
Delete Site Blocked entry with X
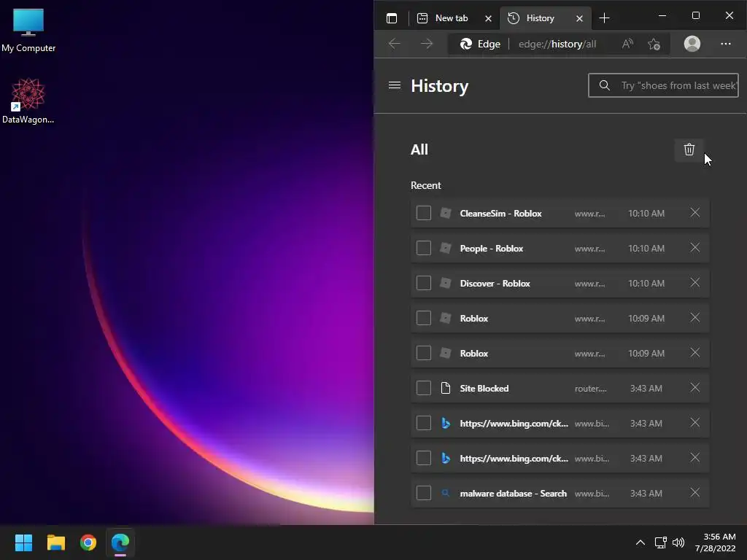pos(695,388)
